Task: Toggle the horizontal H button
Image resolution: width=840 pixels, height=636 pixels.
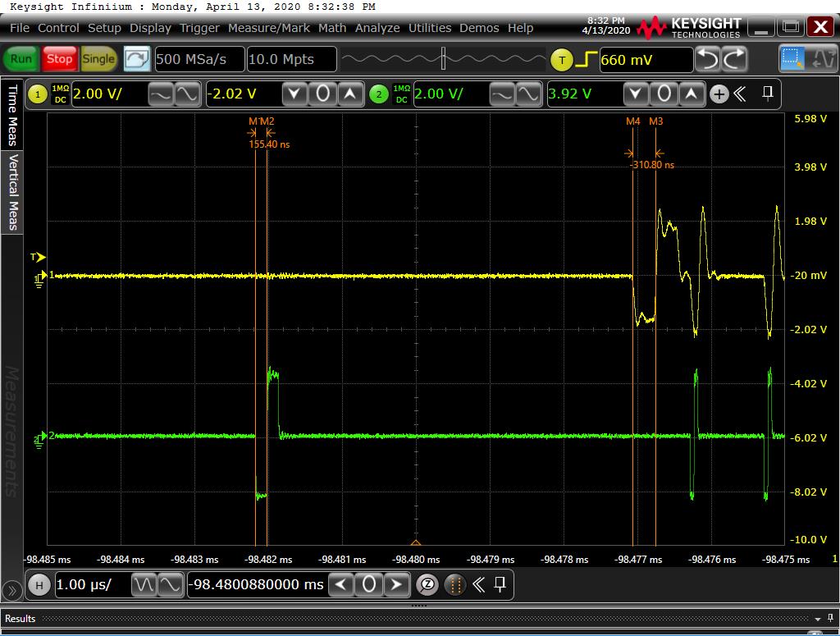Action: (x=39, y=585)
